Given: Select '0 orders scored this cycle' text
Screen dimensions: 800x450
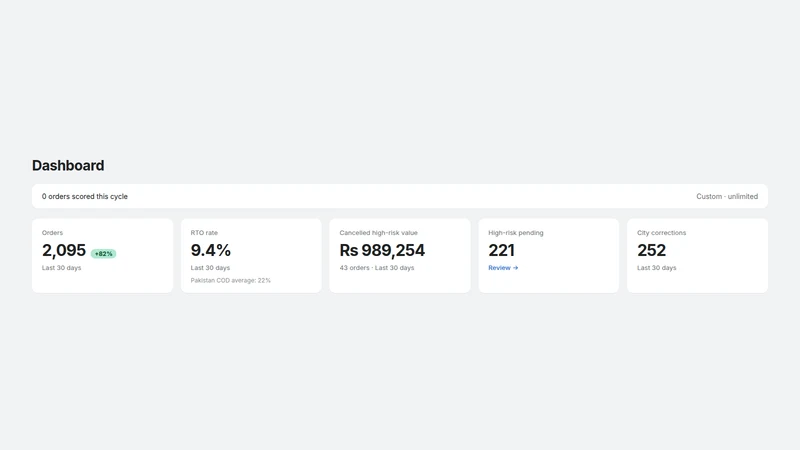Looking at the screenshot, I should click(x=85, y=196).
